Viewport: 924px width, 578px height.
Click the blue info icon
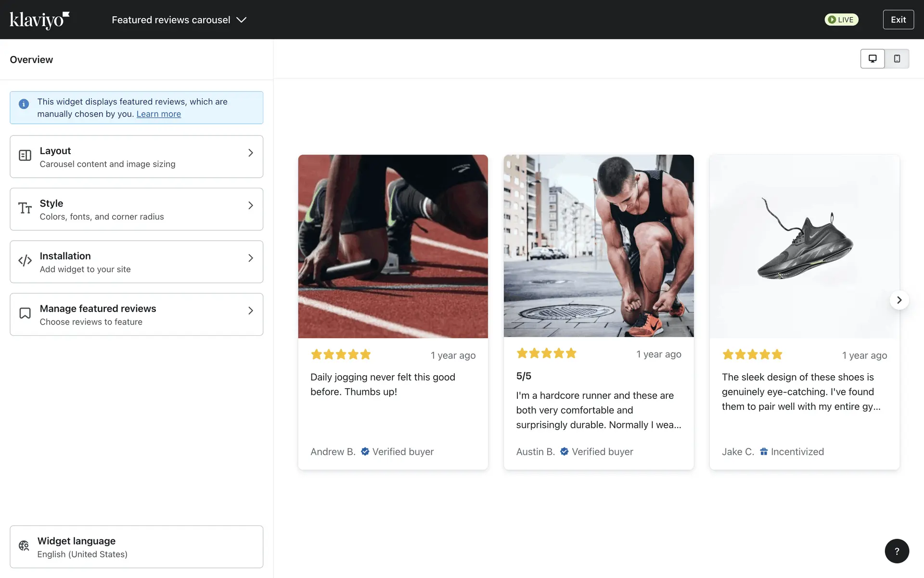[x=24, y=104]
